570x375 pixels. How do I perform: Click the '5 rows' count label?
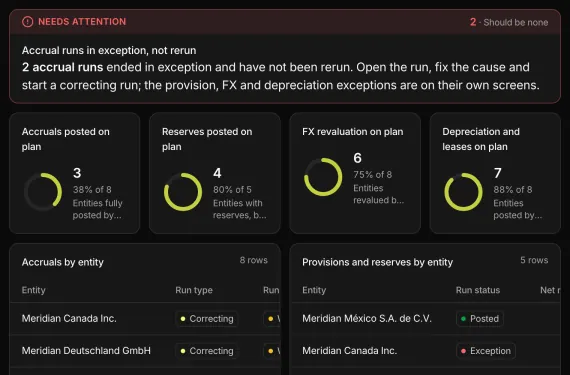pyautogui.click(x=534, y=260)
